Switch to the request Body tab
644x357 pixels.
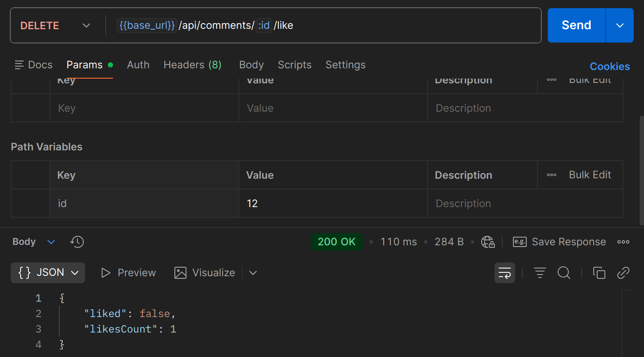[x=251, y=65]
